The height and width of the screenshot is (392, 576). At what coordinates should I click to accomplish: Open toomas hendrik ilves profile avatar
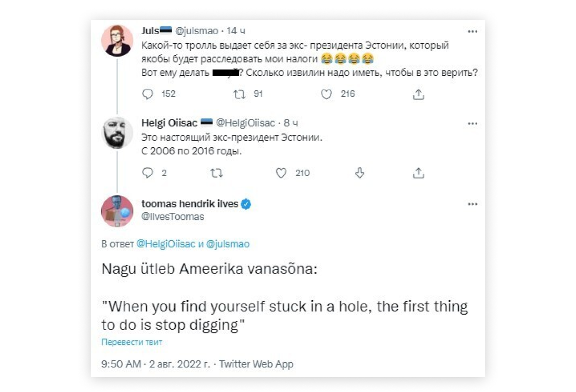117,211
